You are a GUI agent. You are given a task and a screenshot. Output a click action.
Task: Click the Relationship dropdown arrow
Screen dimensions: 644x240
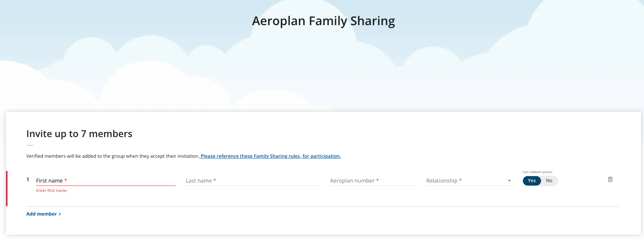click(509, 181)
